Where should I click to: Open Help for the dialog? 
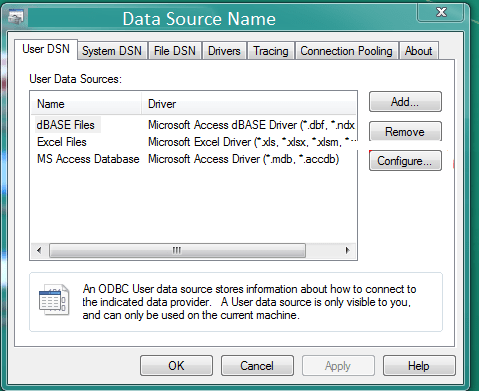pyautogui.click(x=419, y=366)
